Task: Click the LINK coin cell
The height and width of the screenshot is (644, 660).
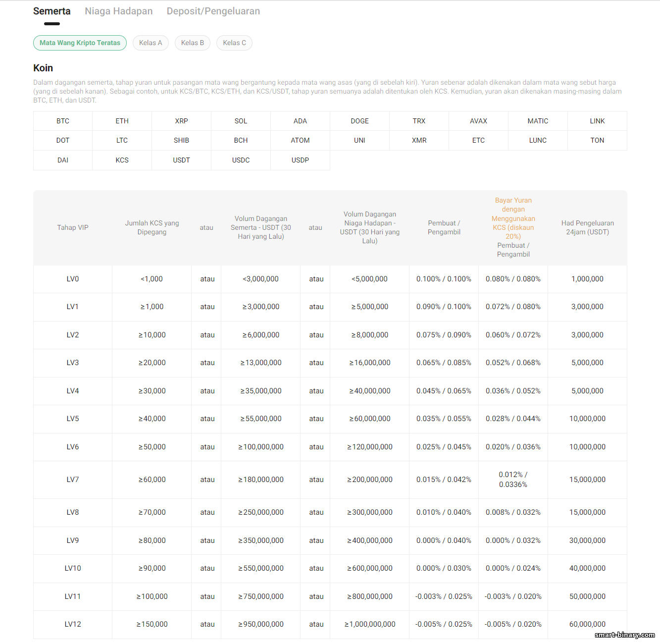Action: (x=598, y=121)
